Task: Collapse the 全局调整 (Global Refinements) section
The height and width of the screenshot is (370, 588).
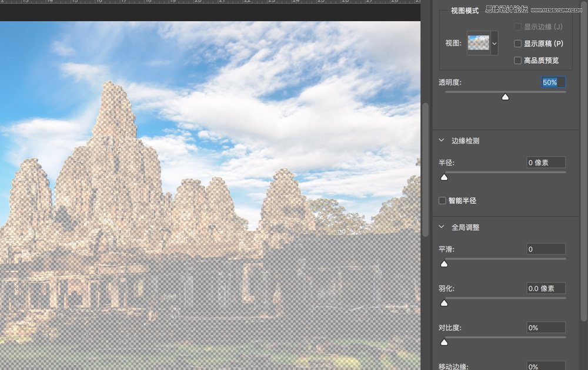Action: 440,227
